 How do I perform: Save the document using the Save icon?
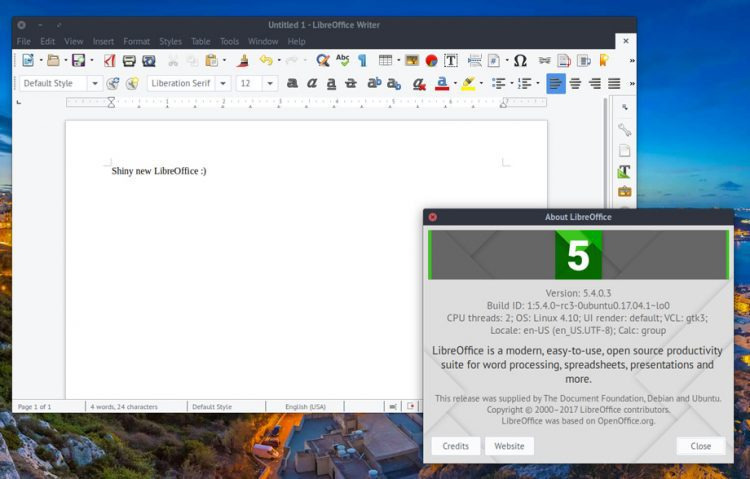point(78,60)
